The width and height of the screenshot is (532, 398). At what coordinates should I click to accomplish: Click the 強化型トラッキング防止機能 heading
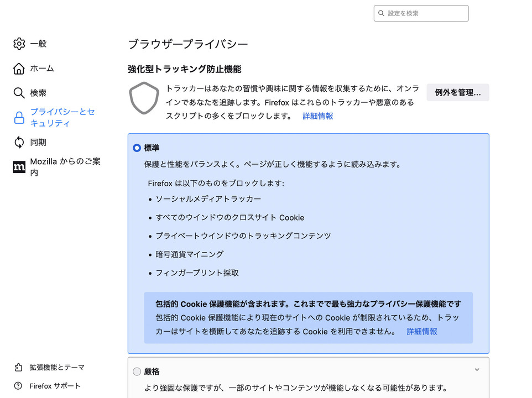[185, 69]
